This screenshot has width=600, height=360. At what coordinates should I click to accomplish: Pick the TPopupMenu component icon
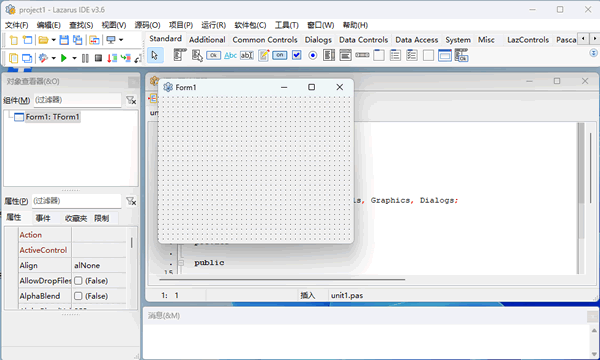click(x=197, y=55)
